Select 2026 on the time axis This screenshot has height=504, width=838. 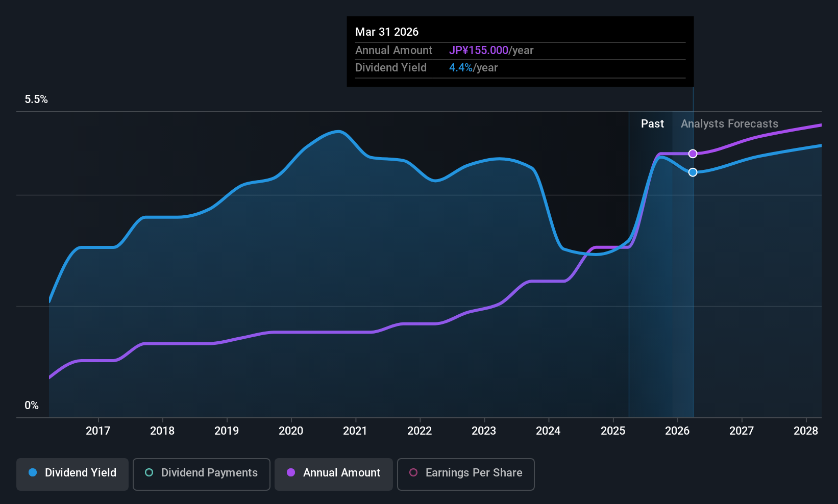pyautogui.click(x=677, y=431)
